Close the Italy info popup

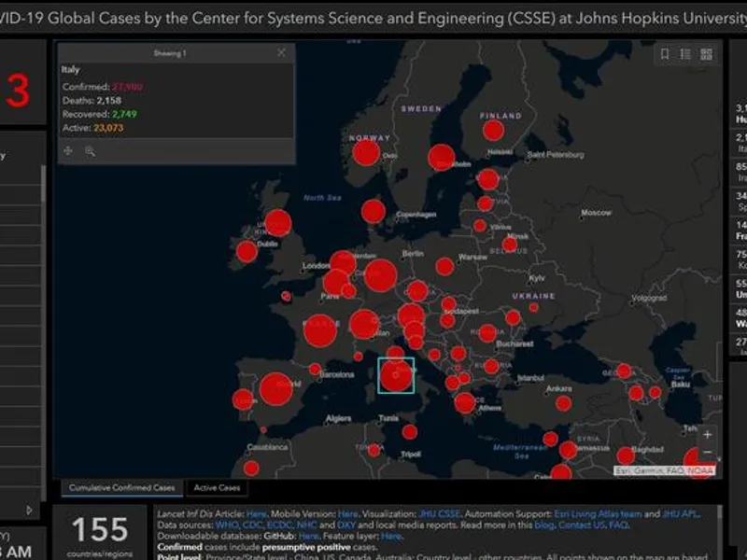coord(281,53)
